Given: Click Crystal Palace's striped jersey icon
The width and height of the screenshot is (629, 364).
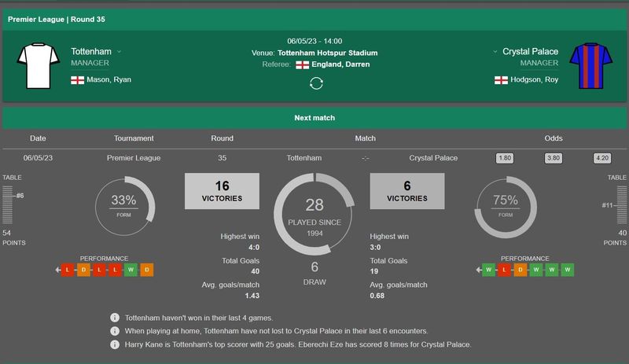Looking at the screenshot, I should coord(591,66).
